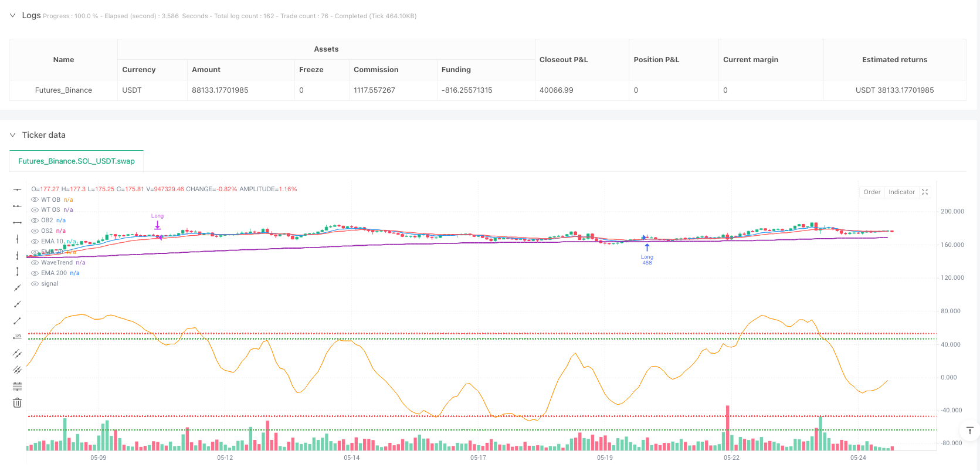The height and width of the screenshot is (471, 980).
Task: Collapse the Ticker data section
Action: (12, 135)
